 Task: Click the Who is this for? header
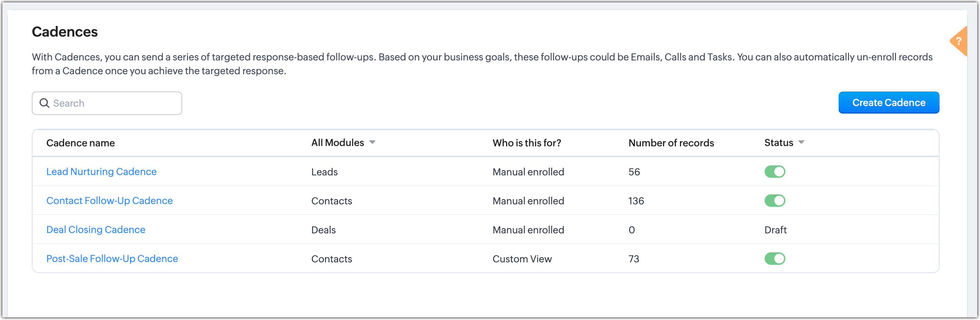(x=526, y=143)
